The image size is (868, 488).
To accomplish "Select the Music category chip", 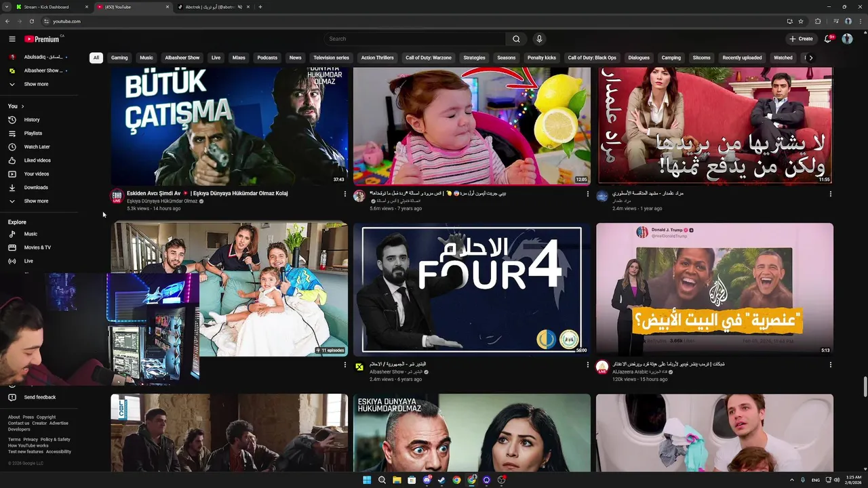I will [x=146, y=58].
